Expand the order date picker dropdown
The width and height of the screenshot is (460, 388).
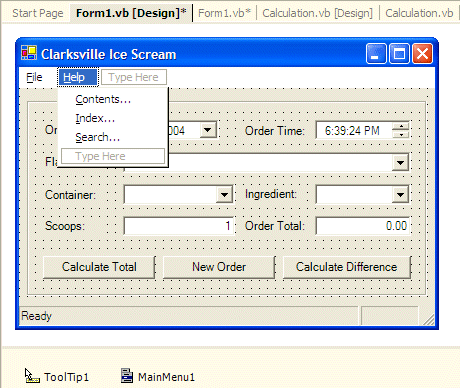click(208, 130)
